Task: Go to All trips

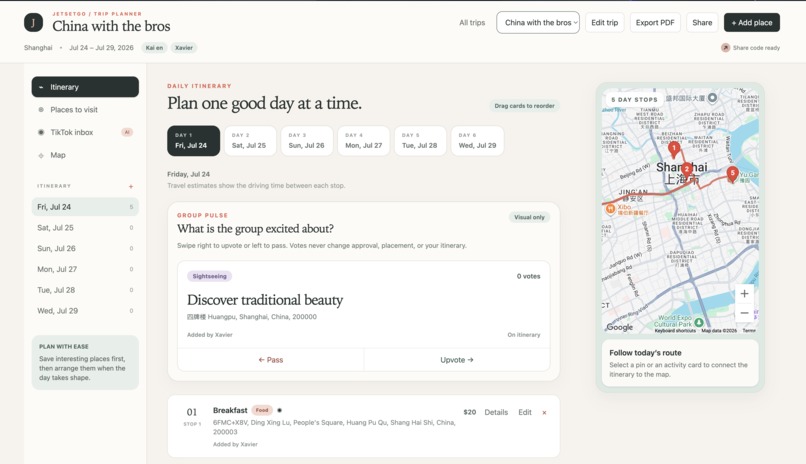Action: pyautogui.click(x=472, y=23)
